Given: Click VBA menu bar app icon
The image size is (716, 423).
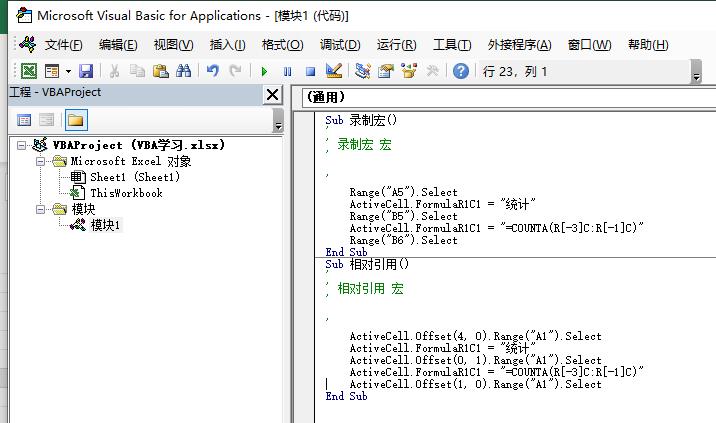Looking at the screenshot, I should coord(27,44).
